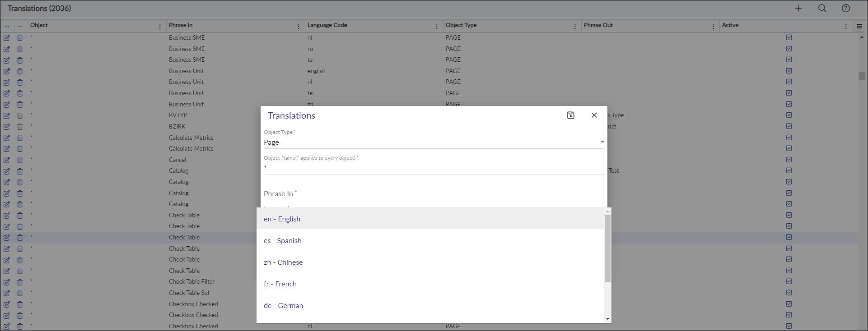Edit the Business SME nl row

click(7, 38)
